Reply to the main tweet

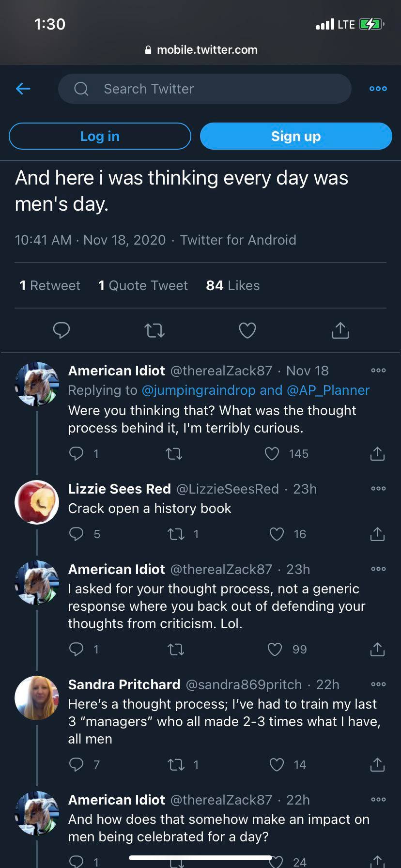(62, 330)
